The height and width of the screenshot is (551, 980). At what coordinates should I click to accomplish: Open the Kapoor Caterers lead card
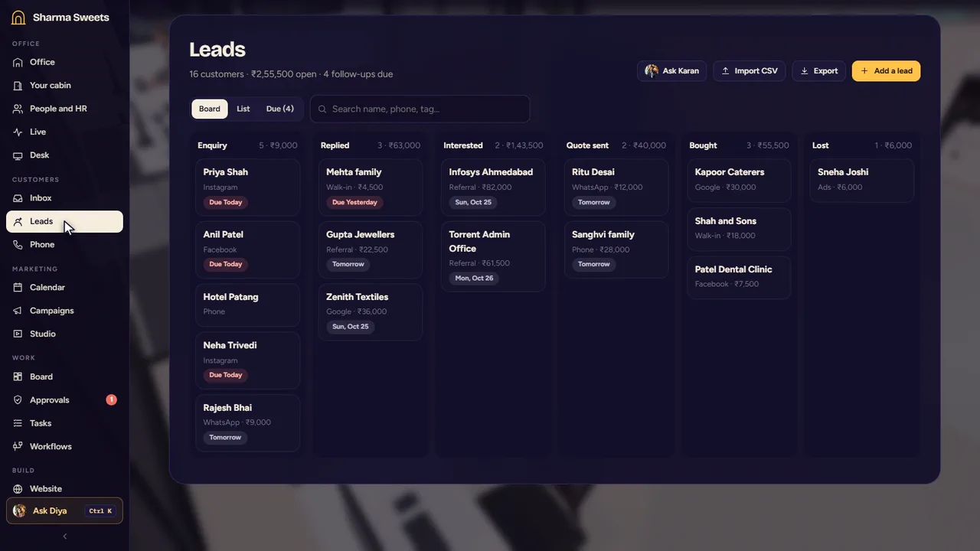[x=739, y=181]
